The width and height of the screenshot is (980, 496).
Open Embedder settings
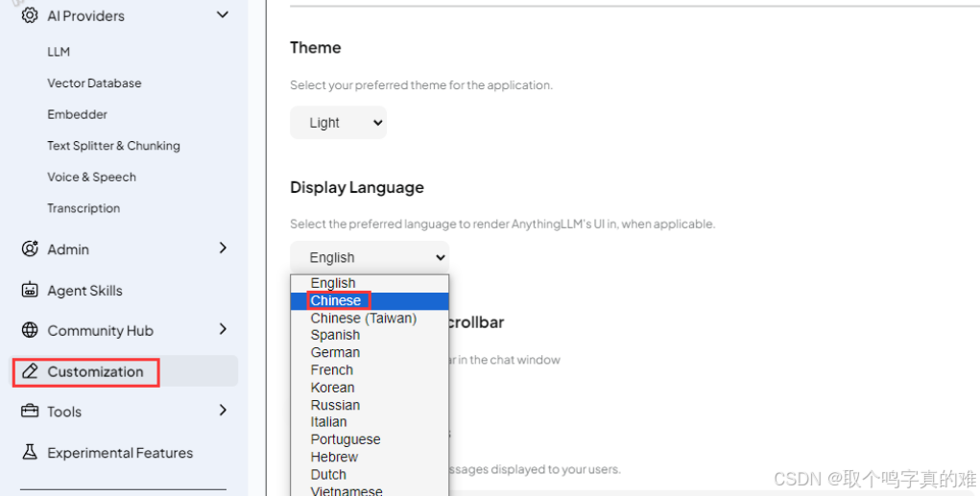(77, 114)
